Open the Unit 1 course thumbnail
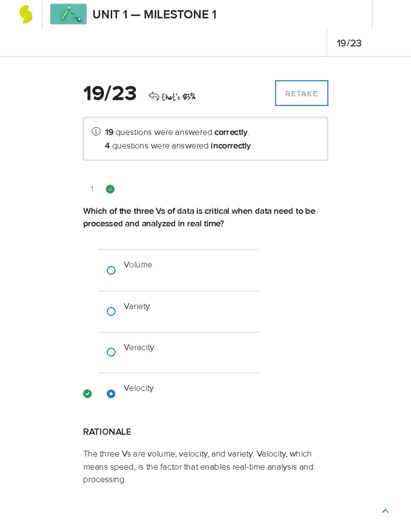 (x=68, y=14)
